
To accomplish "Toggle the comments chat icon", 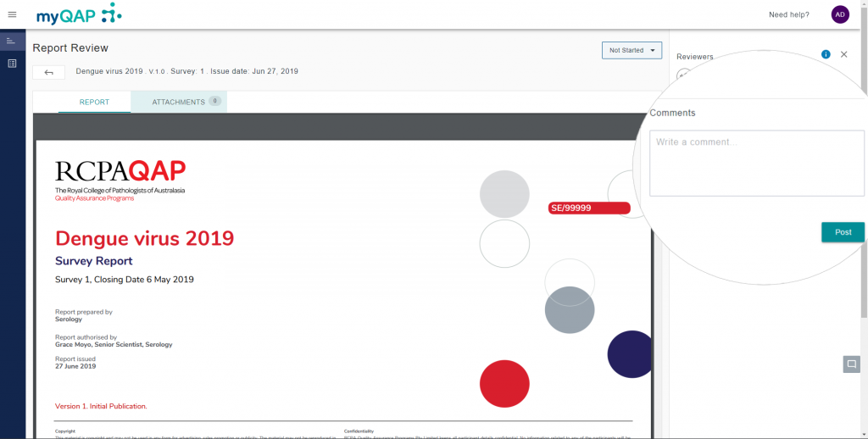I will coord(851,364).
